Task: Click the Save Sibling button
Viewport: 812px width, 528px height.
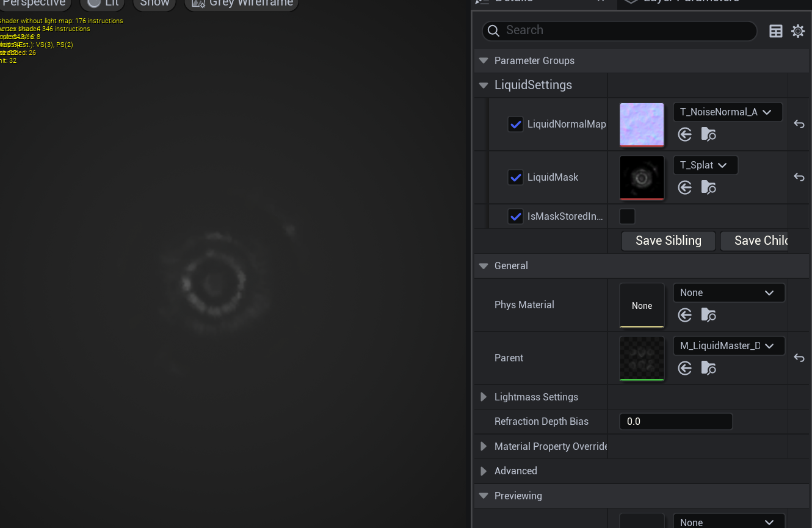Action: pos(669,241)
